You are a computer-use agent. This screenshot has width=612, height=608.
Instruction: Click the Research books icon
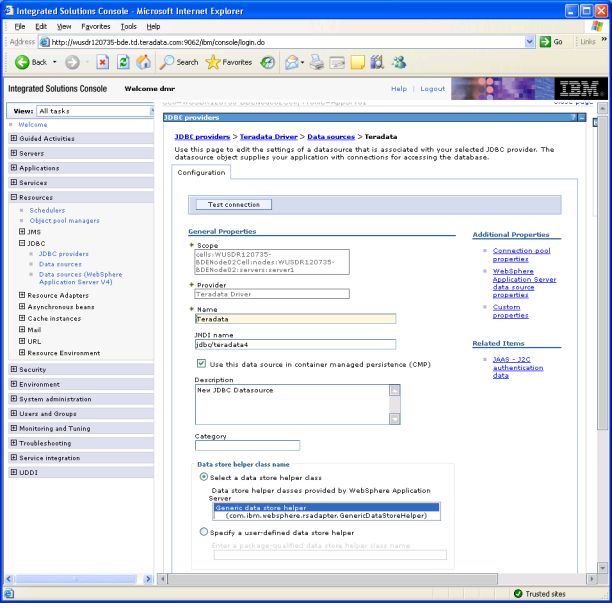377,62
